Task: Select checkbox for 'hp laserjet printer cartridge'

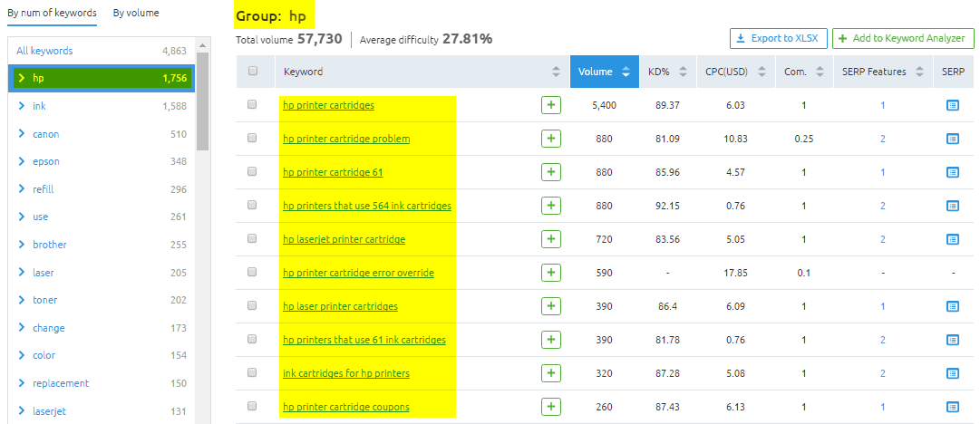Action: click(x=252, y=238)
